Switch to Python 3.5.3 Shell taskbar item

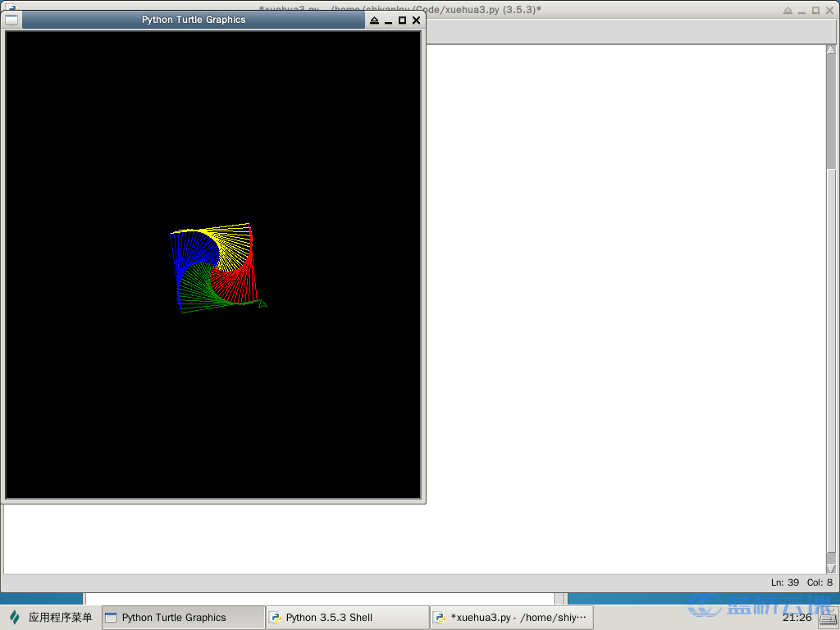pyautogui.click(x=347, y=618)
